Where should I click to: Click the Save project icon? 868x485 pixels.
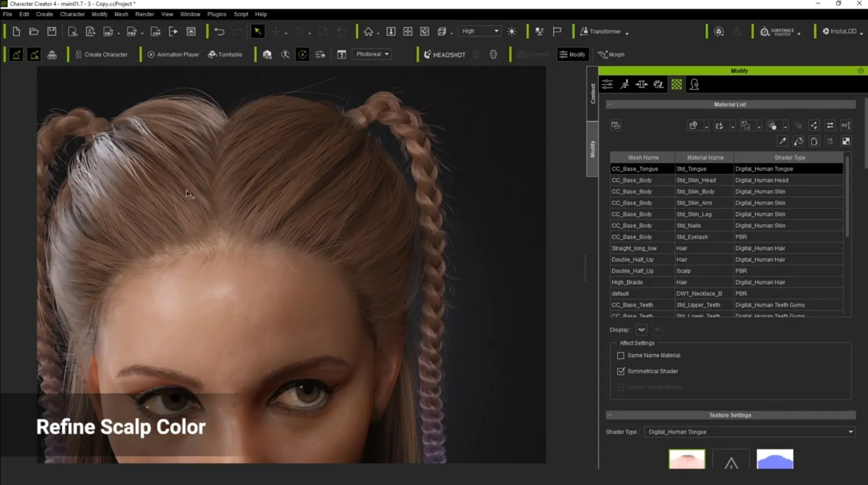click(x=52, y=32)
